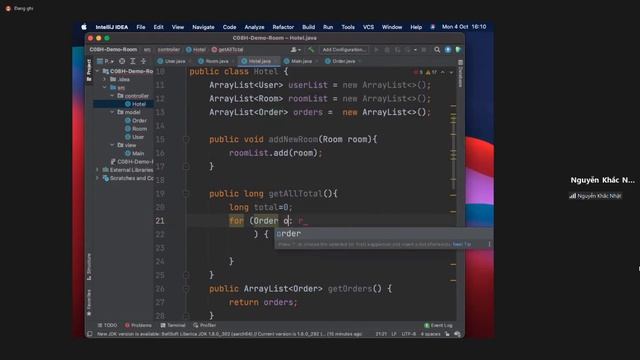Click the errors and warnings inspection indicator
640x360 pixels.
tap(425, 72)
